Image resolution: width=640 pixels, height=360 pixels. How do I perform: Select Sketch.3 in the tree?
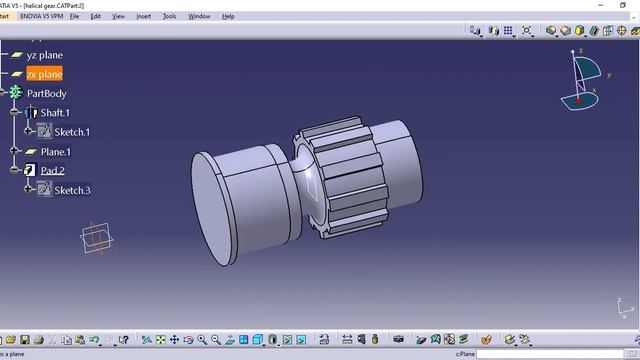pyautogui.click(x=72, y=190)
